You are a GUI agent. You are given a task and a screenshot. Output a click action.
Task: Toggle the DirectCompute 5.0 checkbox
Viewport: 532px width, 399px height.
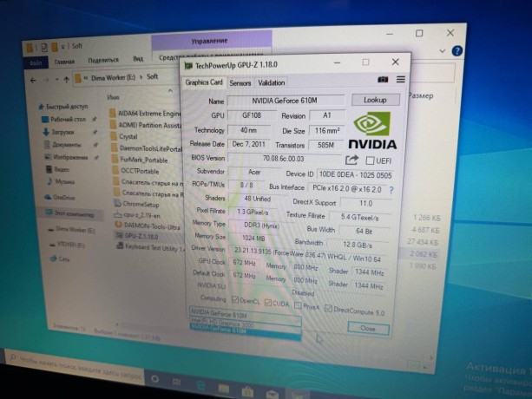click(x=328, y=308)
